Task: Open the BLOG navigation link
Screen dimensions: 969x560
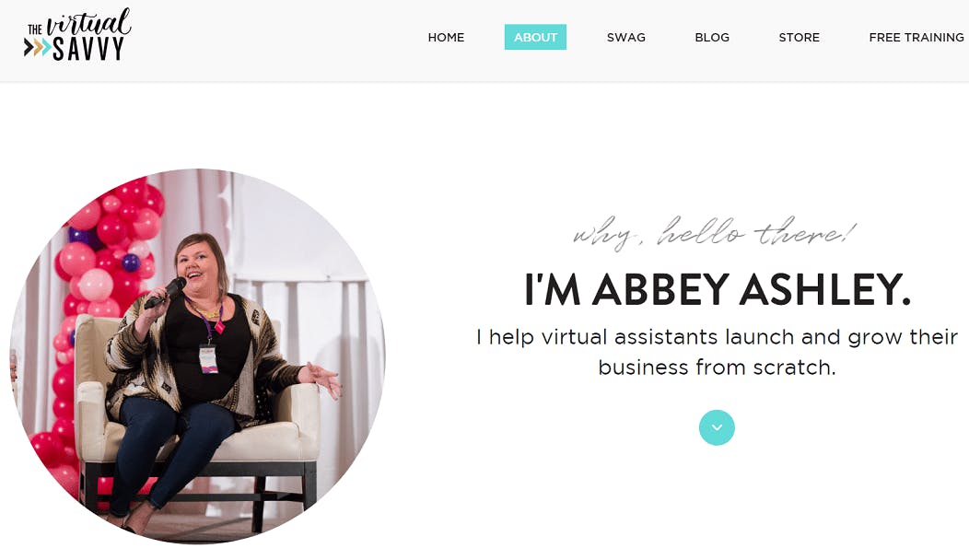Action: (x=712, y=37)
